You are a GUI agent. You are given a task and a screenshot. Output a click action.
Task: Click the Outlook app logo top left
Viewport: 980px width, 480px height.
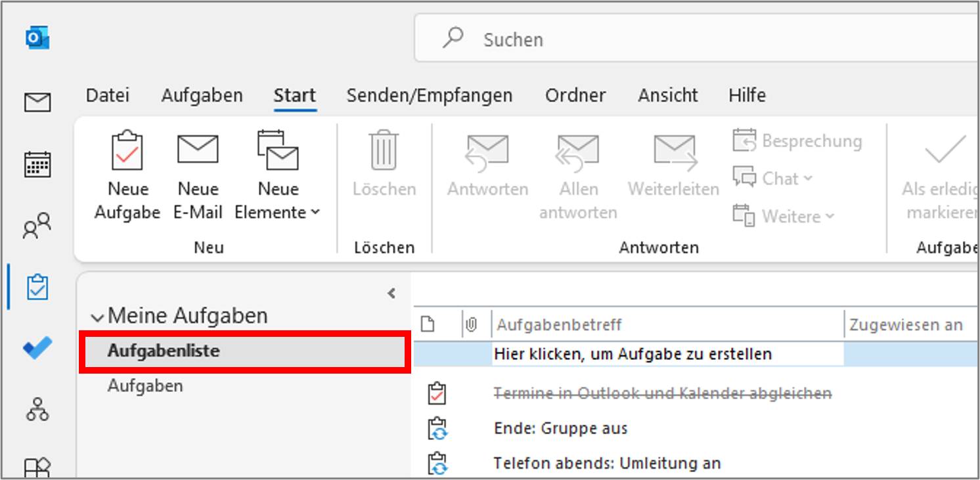tap(37, 37)
